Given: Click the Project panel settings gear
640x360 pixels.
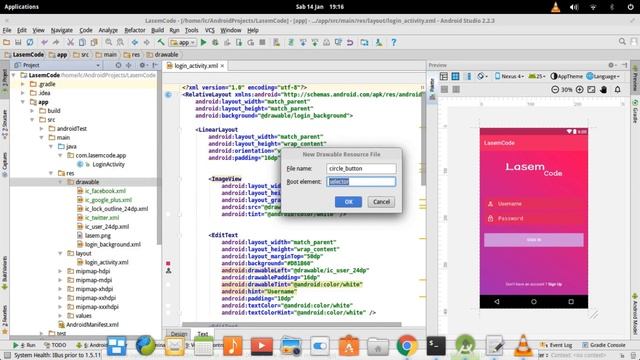Looking at the screenshot, I should coord(142,65).
